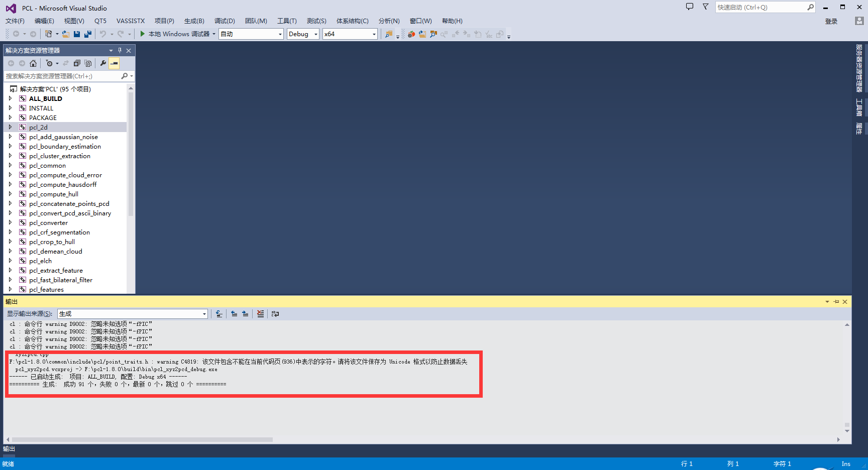Select pcl_crf_segmentation project

(59, 232)
